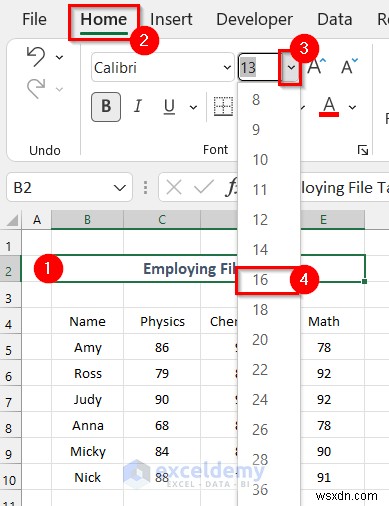
Task: Select font size 8
Action: click(269, 100)
